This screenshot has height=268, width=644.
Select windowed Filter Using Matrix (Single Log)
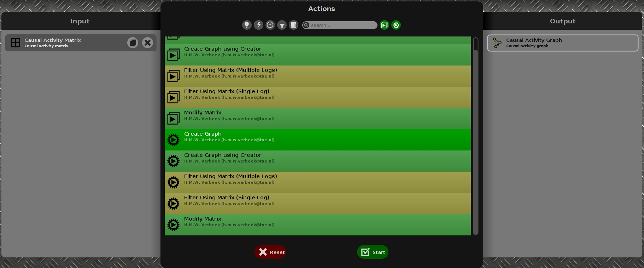click(317, 97)
